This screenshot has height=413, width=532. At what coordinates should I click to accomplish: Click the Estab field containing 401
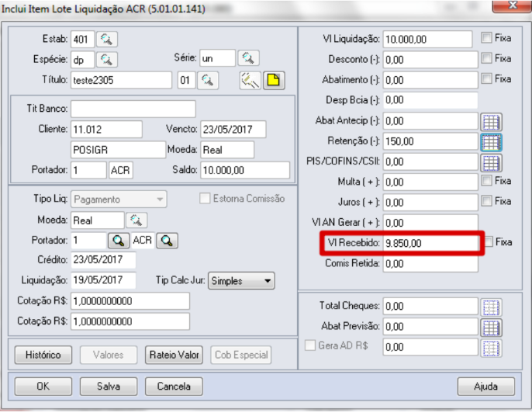pos(82,40)
